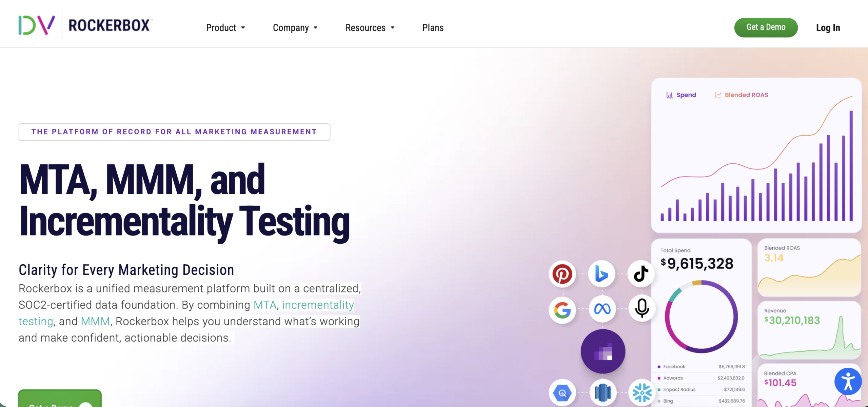Expand the Product dropdown menu
Screen dimensions: 868x407
[225, 28]
